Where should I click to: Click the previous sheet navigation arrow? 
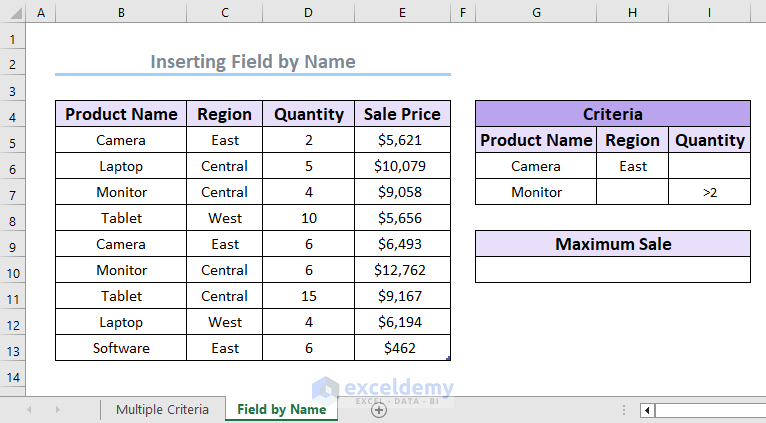(29, 410)
